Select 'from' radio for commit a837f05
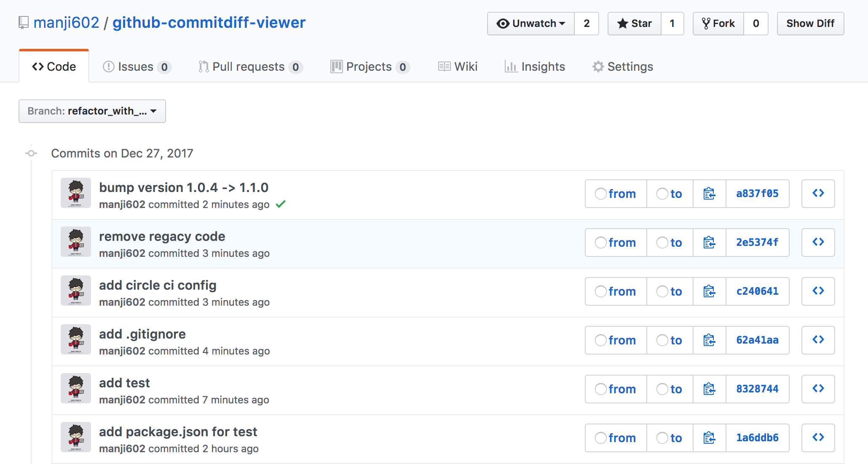This screenshot has width=868, height=464. pyautogui.click(x=601, y=194)
